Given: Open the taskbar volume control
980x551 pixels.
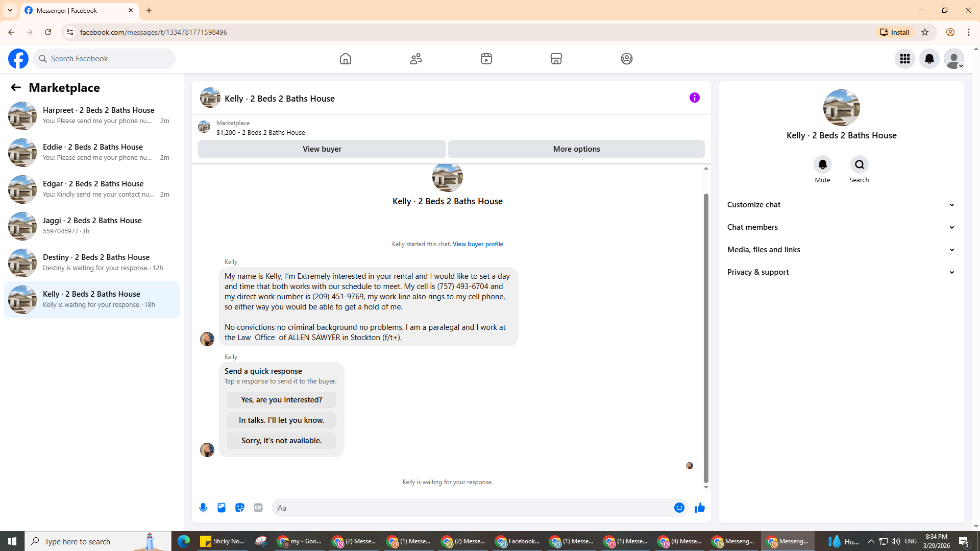Looking at the screenshot, I should [x=896, y=541].
